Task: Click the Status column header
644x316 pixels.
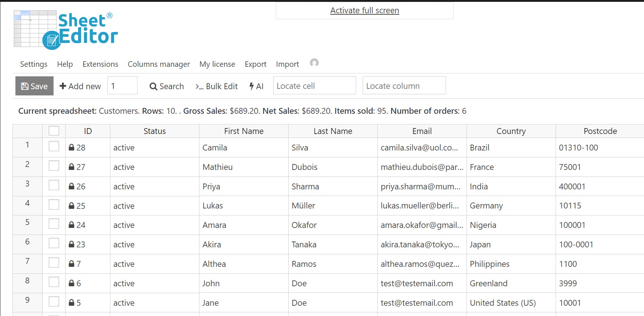Action: [155, 131]
